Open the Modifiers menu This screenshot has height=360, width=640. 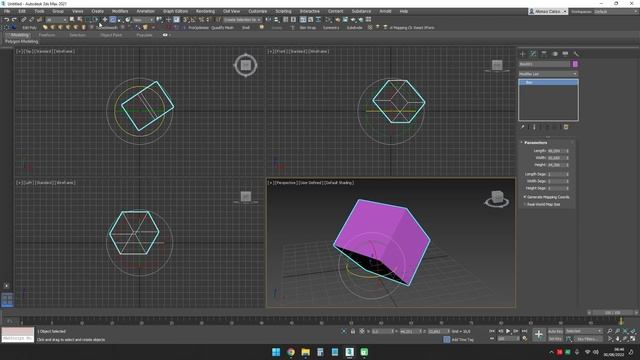pyautogui.click(x=120, y=11)
